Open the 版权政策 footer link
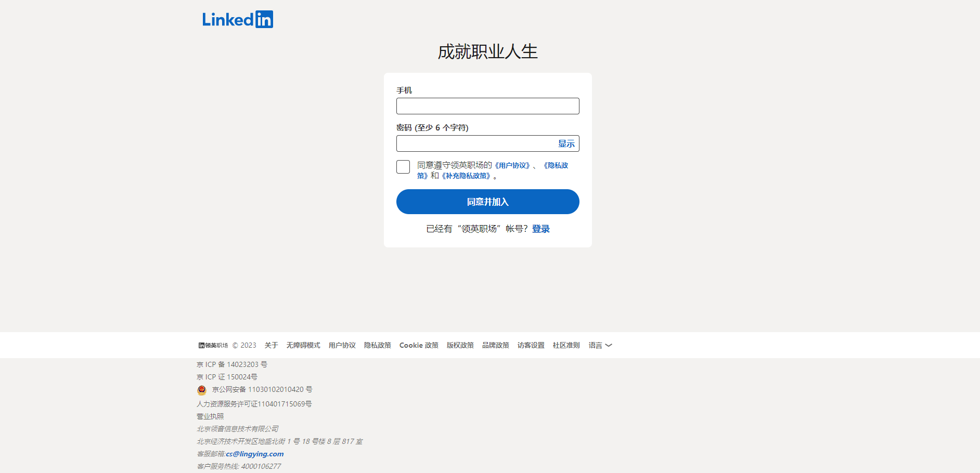The width and height of the screenshot is (980, 473). tap(460, 345)
